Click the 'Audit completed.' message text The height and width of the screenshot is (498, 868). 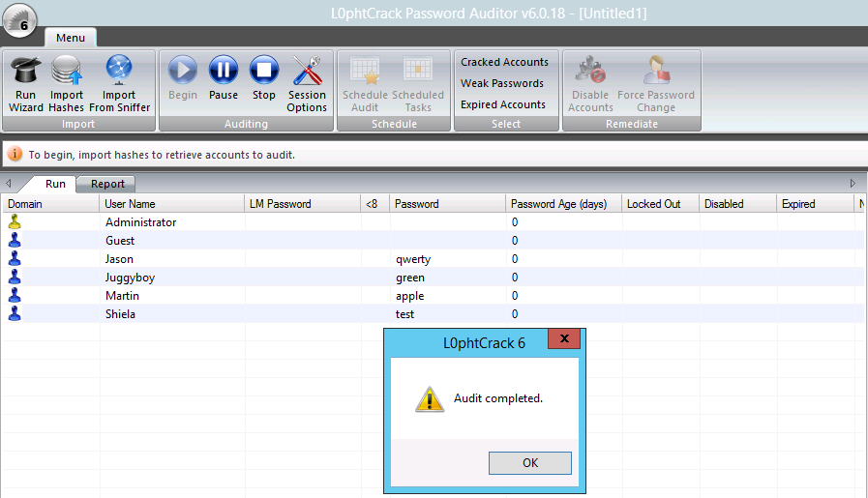pos(498,398)
